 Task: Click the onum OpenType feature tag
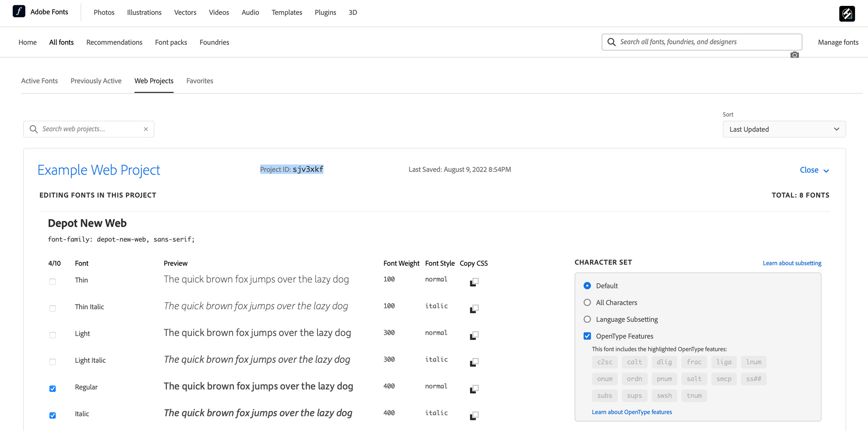(604, 379)
